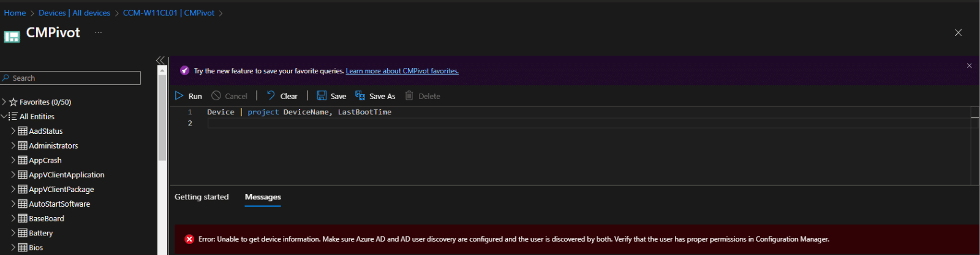Click the Save floppy disk icon
The width and height of the screenshot is (980, 255).
pyautogui.click(x=322, y=95)
